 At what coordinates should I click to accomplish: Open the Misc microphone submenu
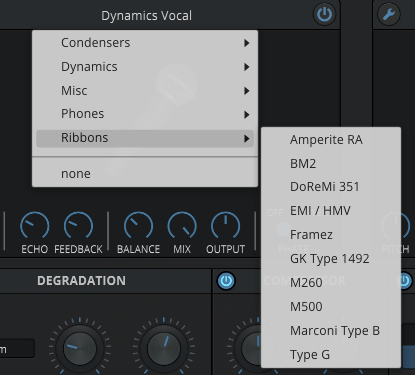click(x=145, y=91)
